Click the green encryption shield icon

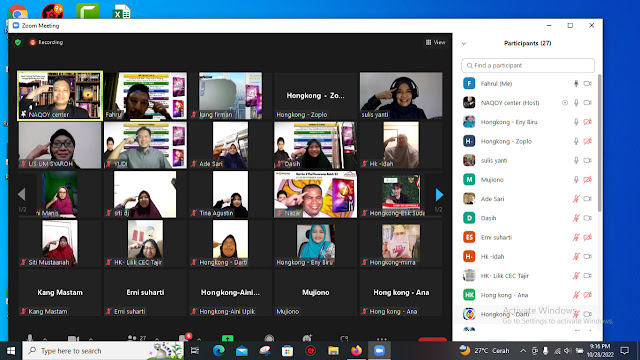(18, 42)
